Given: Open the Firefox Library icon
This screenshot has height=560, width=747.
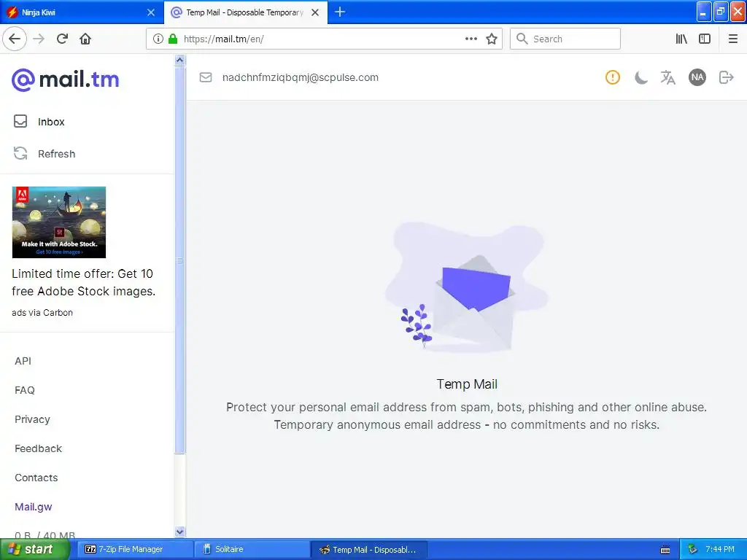Looking at the screenshot, I should 681,39.
